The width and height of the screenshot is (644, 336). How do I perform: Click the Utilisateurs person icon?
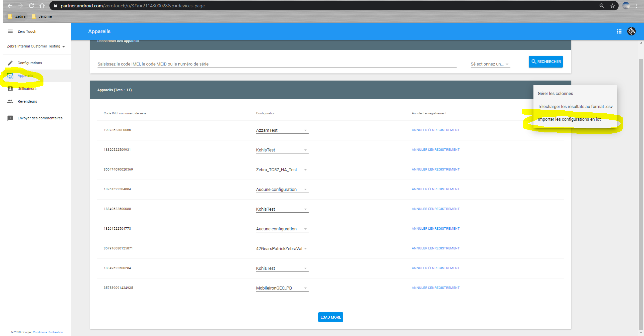[10, 89]
